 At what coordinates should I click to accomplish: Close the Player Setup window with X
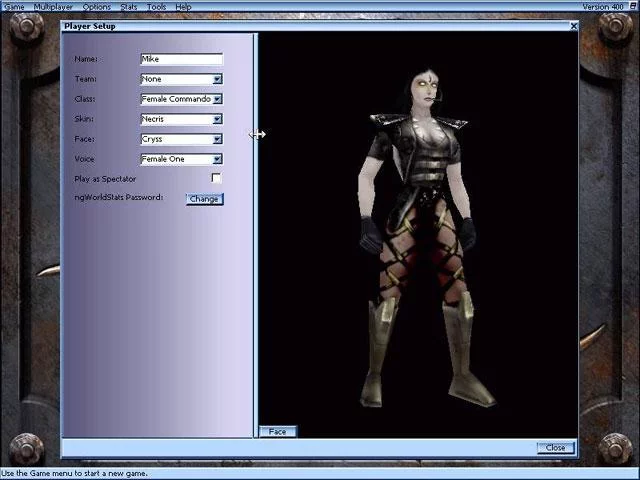coord(573,26)
